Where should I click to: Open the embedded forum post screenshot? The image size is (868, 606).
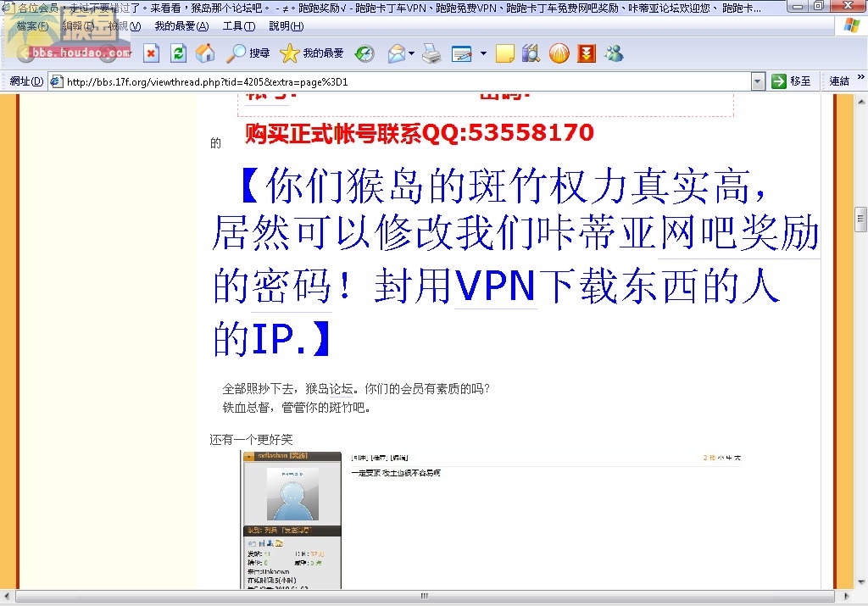492,520
